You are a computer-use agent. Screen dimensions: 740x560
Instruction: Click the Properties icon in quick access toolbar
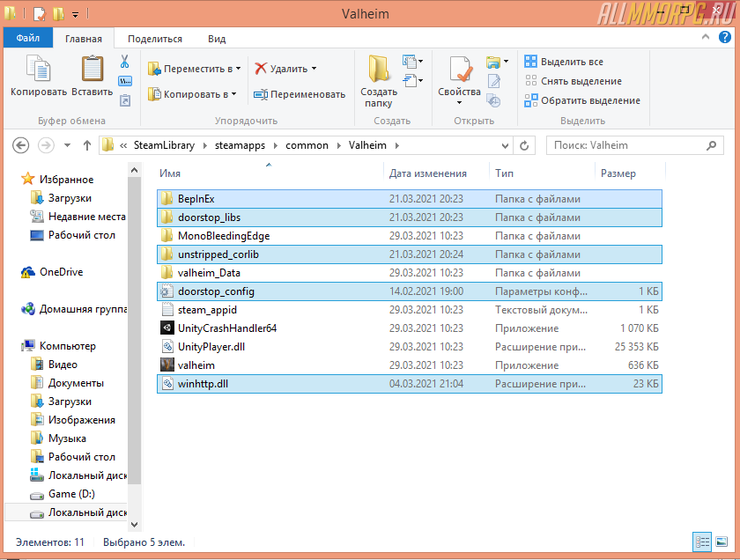[x=40, y=14]
